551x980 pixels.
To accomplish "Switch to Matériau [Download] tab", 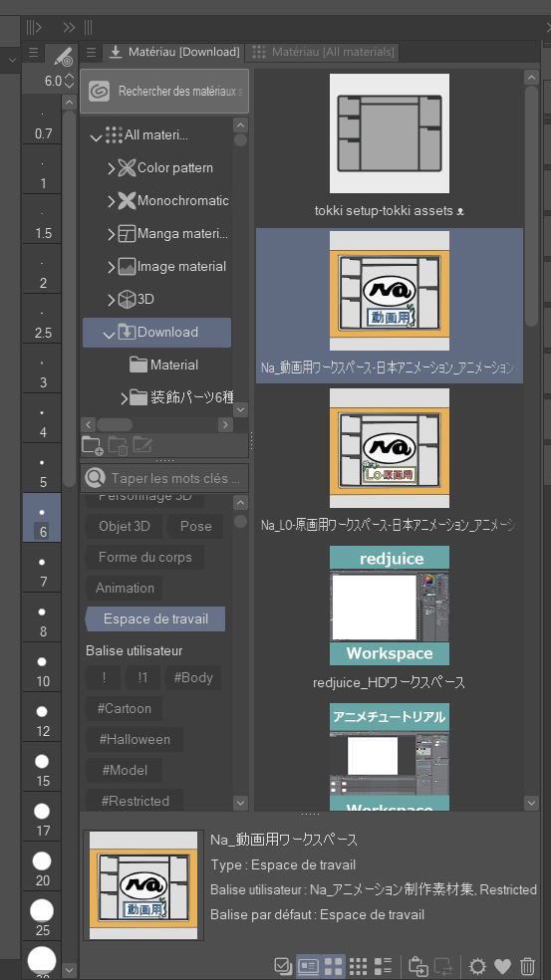I will (173, 52).
